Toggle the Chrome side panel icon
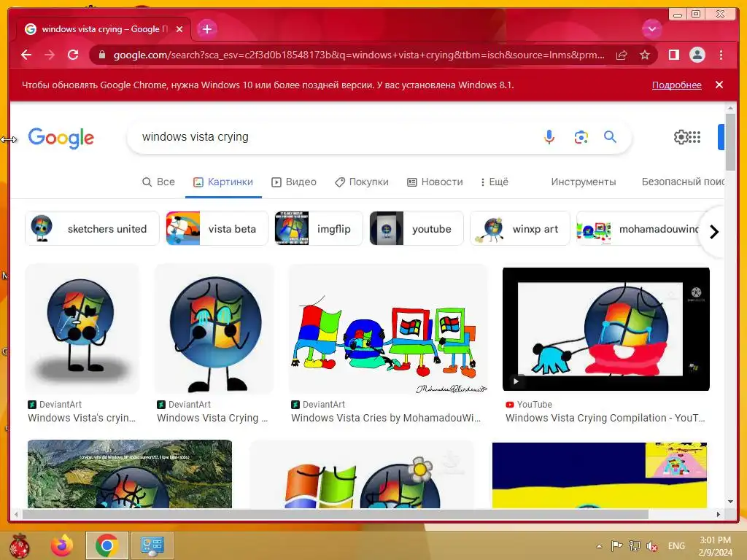Screen dimensions: 747x560 (673, 55)
